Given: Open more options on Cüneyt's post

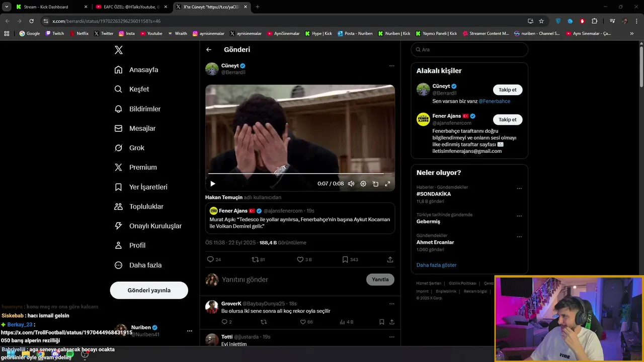Looking at the screenshot, I should point(391,66).
